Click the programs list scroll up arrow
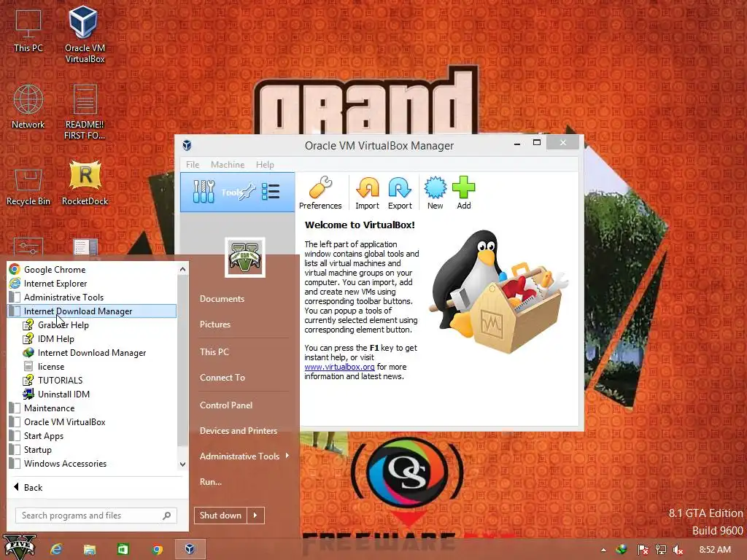747x560 pixels. click(x=182, y=269)
